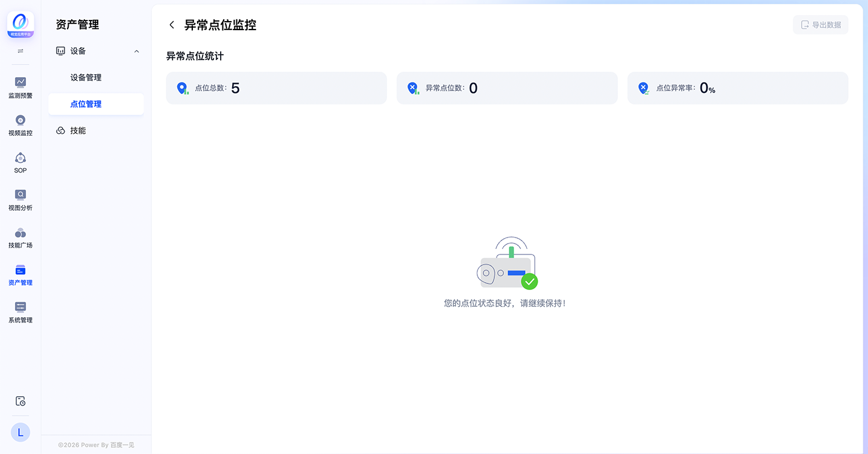Click the 异常点位统计 heading
The width and height of the screenshot is (868, 454).
[195, 56]
